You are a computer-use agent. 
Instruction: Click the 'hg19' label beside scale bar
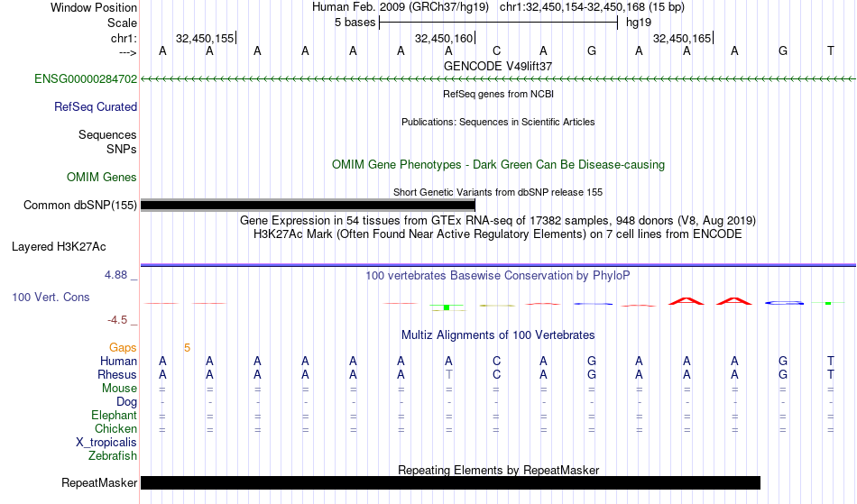639,23
